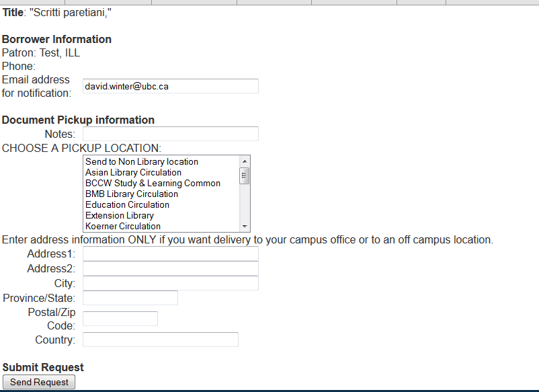Click pickup list scroll up arrow
Image resolution: width=539 pixels, height=392 pixels.
245,161
